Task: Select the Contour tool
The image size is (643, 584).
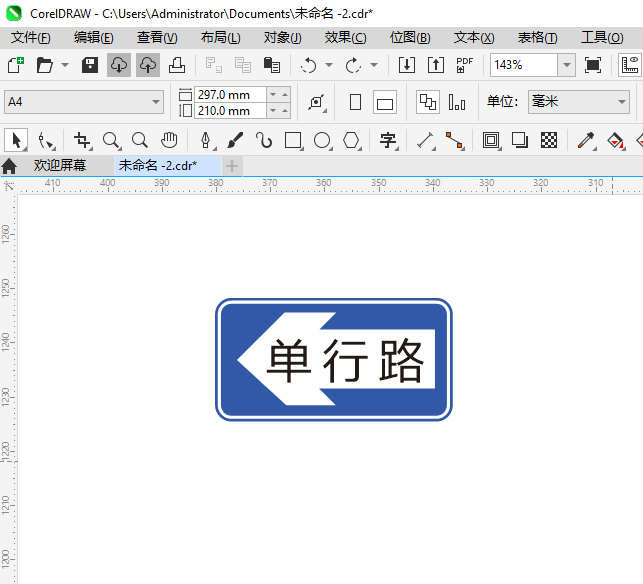Action: click(491, 140)
